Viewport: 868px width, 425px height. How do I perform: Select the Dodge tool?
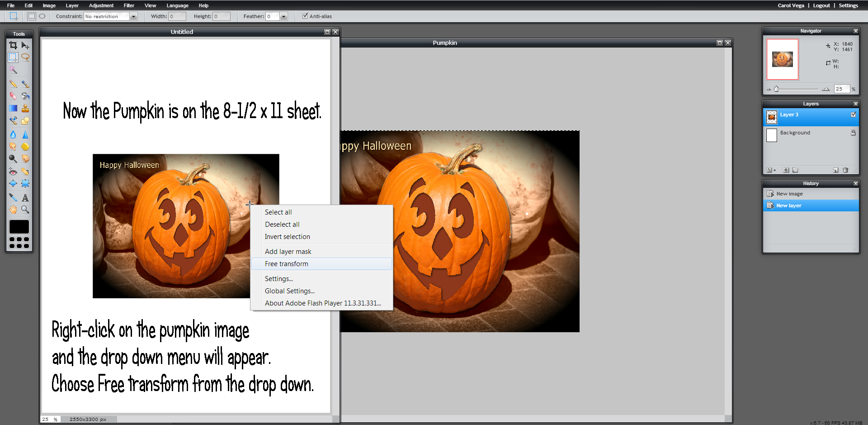click(x=13, y=159)
